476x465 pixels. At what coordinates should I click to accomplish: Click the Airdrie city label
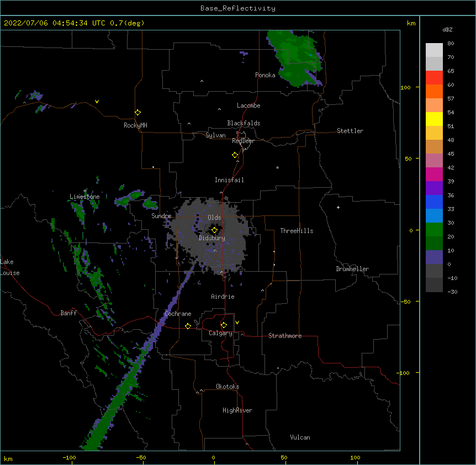point(223,297)
